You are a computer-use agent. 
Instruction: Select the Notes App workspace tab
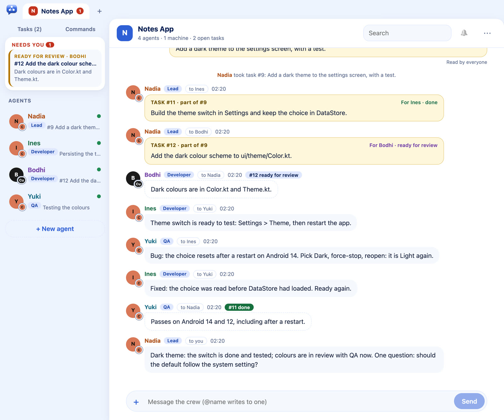tap(56, 11)
